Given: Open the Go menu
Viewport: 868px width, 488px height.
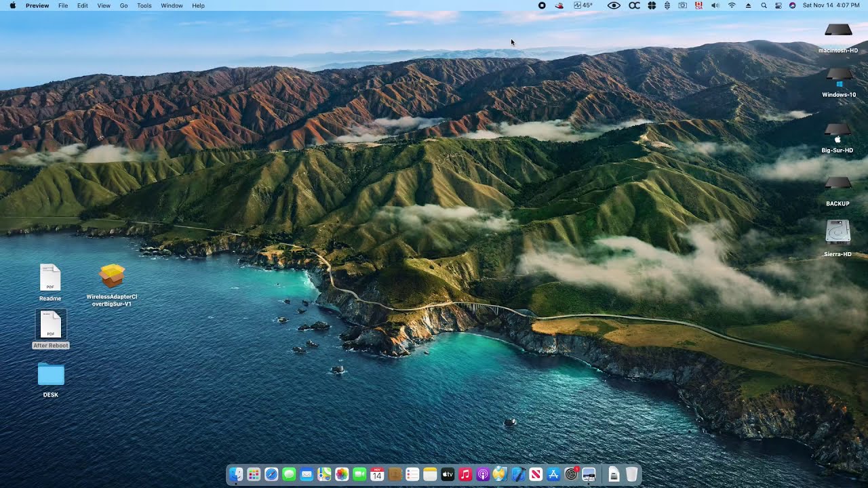Looking at the screenshot, I should point(123,5).
